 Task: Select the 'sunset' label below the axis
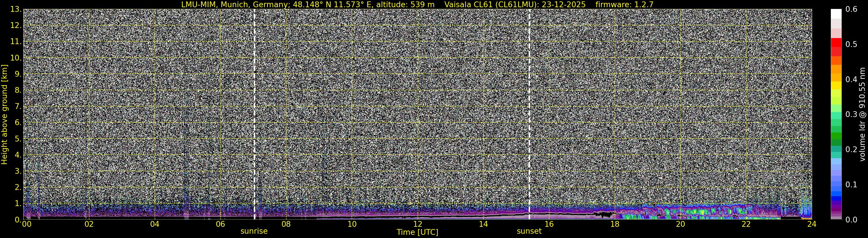pos(529,231)
